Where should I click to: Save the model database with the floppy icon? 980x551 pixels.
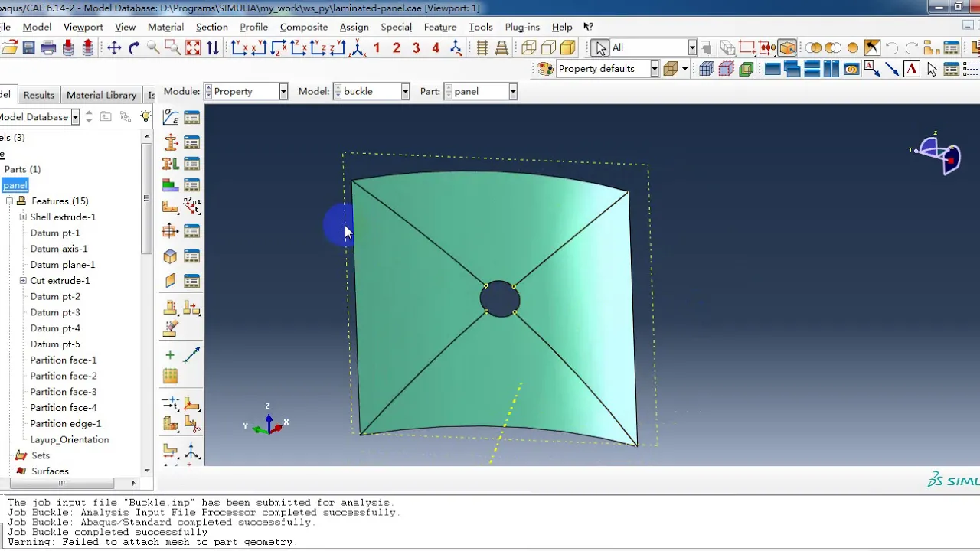click(28, 47)
